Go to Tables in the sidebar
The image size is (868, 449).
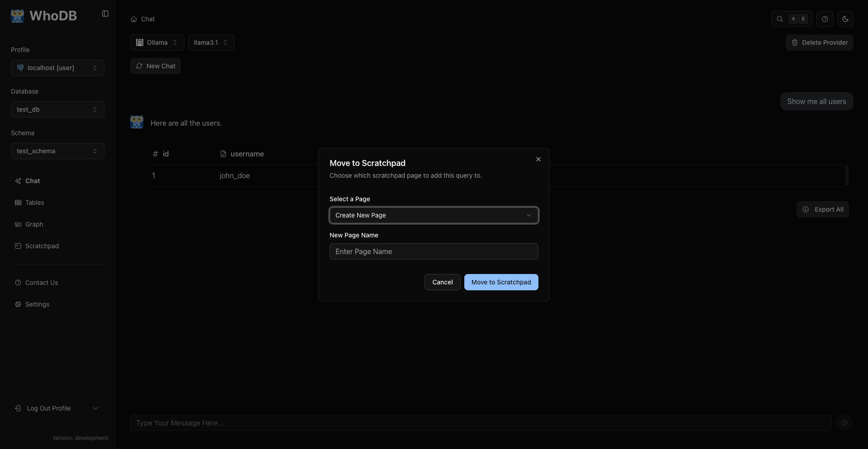tap(57, 203)
